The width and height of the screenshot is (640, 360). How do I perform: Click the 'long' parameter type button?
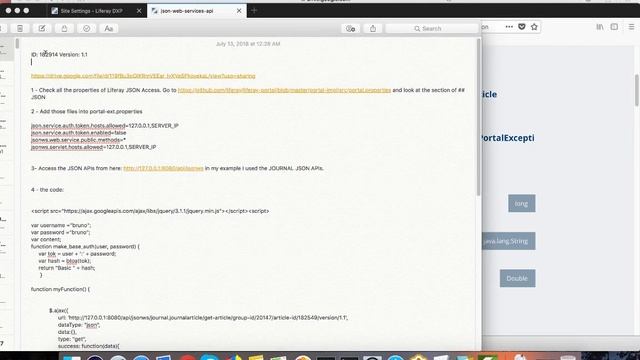[522, 203]
